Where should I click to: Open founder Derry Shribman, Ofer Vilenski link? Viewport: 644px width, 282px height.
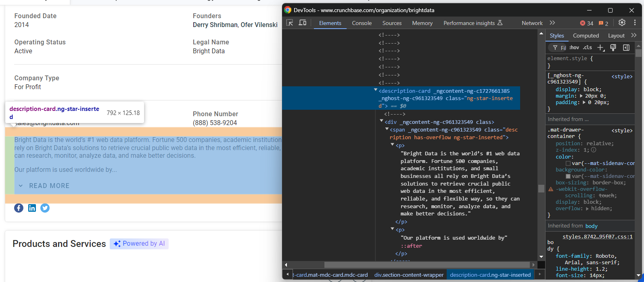tap(235, 25)
